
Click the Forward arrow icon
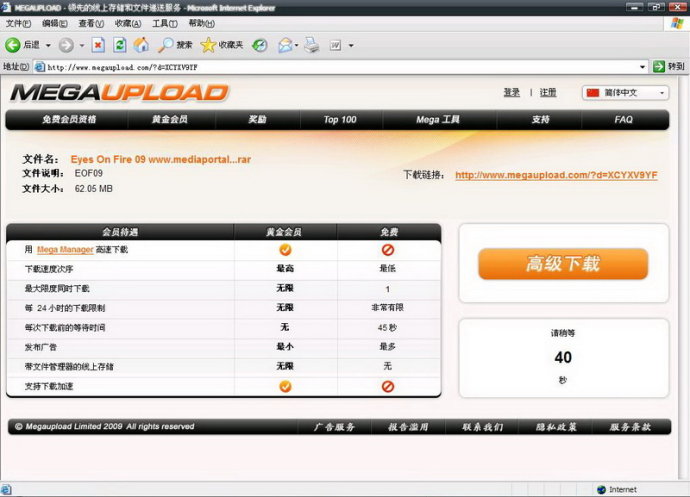click(66, 45)
